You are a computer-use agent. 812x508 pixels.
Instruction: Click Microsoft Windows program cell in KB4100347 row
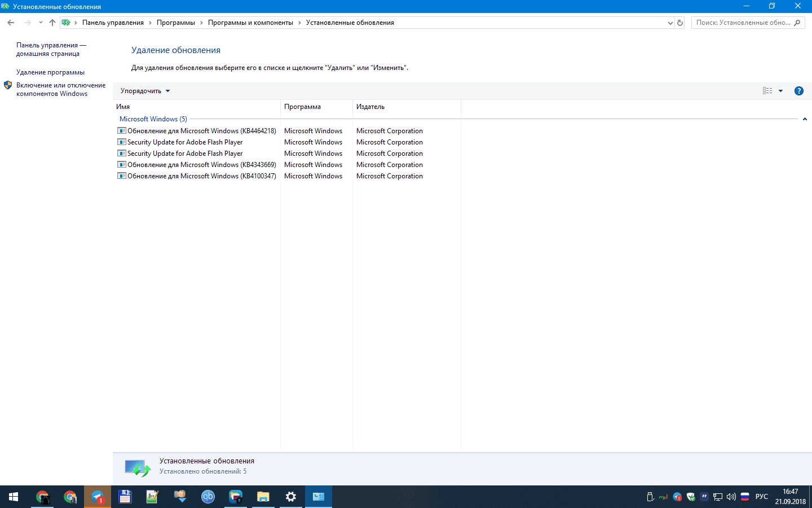pyautogui.click(x=313, y=176)
